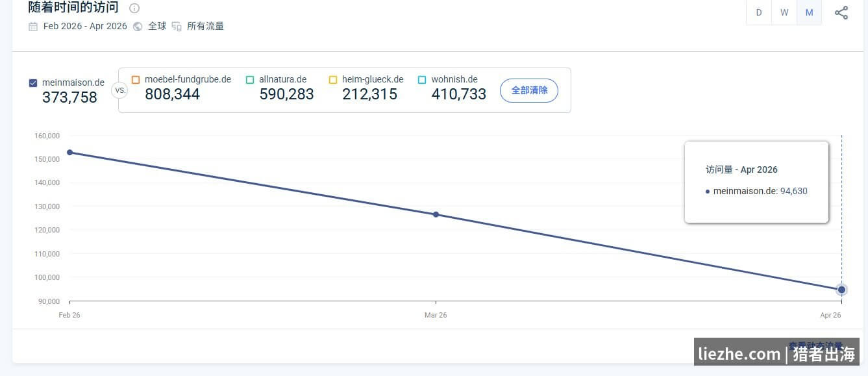
Task: Switch to weekly view with W
Action: click(x=784, y=12)
